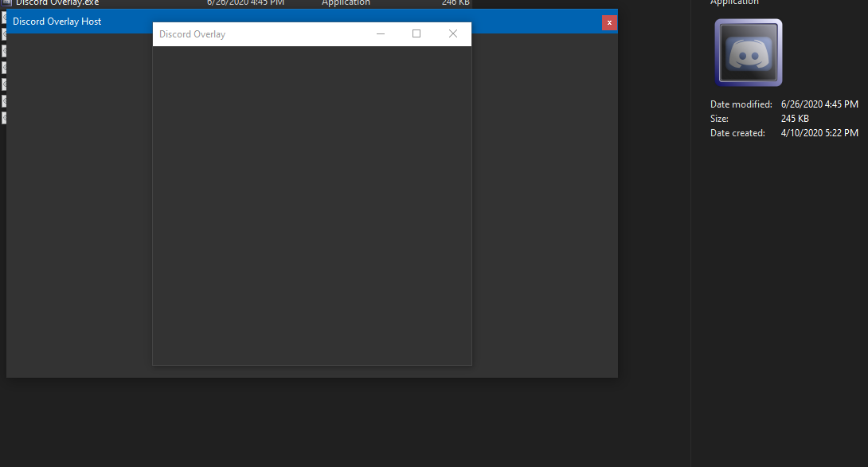Select the Discord Overlay.exe file row
The height and width of the screenshot is (467, 868).
point(238,3)
